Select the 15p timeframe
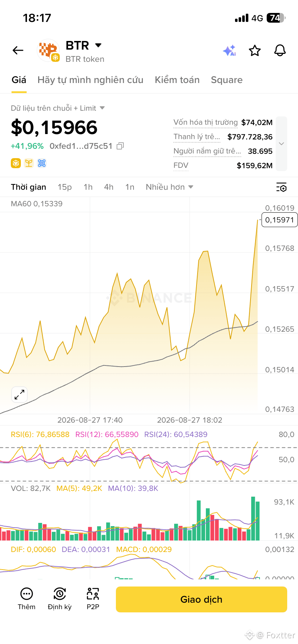298x644 pixels. (x=65, y=187)
